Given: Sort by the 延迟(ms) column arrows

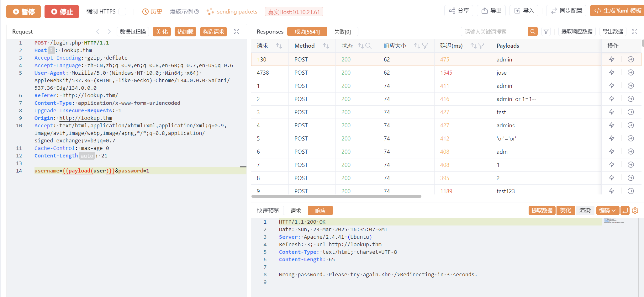Looking at the screenshot, I should tap(473, 46).
